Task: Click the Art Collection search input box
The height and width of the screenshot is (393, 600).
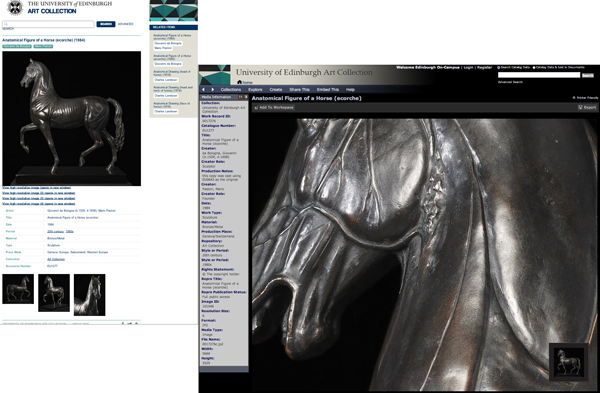Action: pyautogui.click(x=48, y=24)
